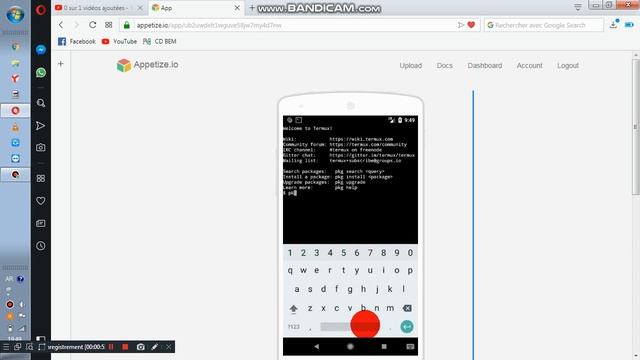The width and height of the screenshot is (640, 360).
Task: Select the Opera taskbar button
Action: (x=15, y=111)
